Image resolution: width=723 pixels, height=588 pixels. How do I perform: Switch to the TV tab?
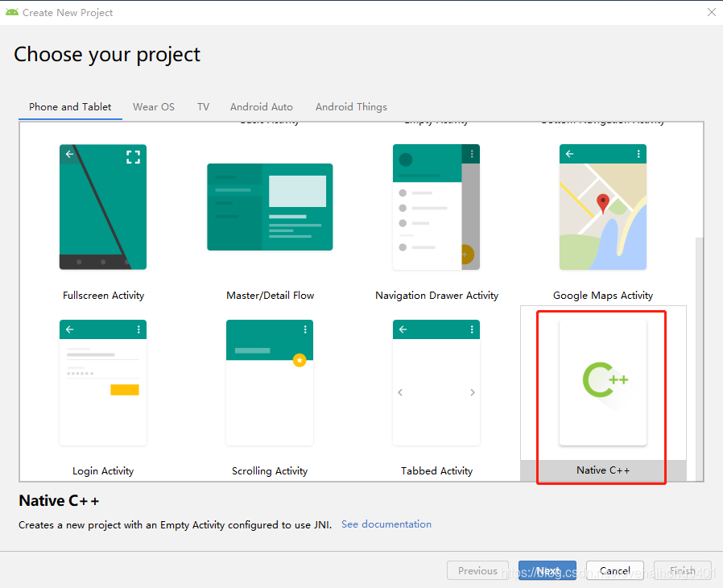(x=204, y=107)
